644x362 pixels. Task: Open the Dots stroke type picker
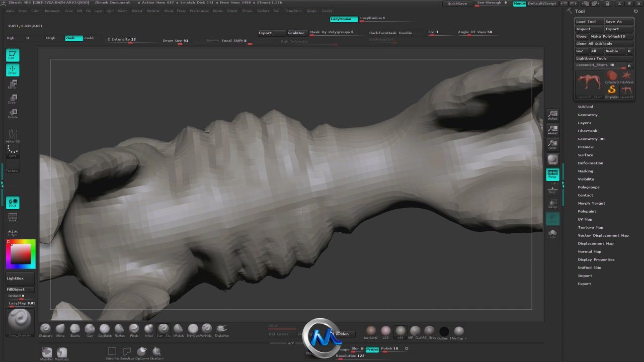pos(13,151)
